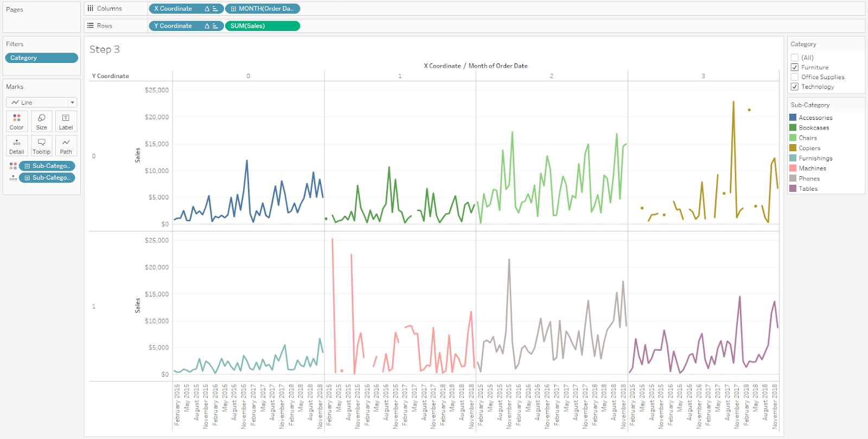
Task: Enable the Office Supplies checkbox
Action: tap(795, 77)
